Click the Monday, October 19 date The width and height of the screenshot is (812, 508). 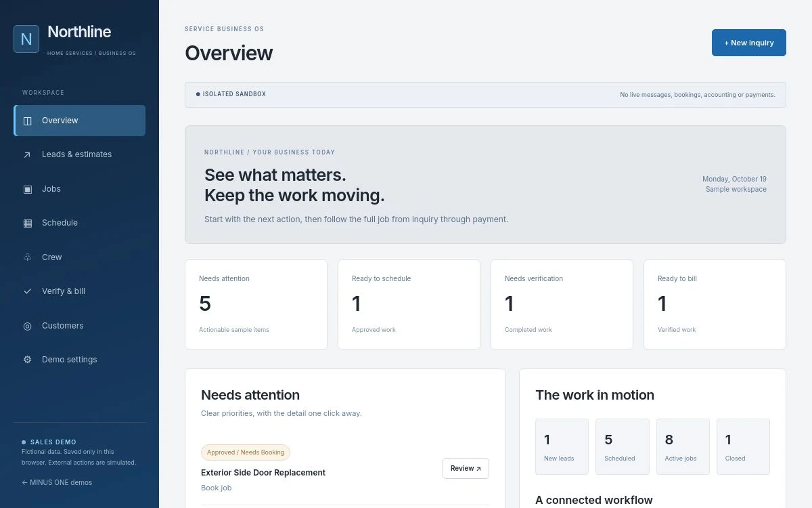click(x=734, y=179)
